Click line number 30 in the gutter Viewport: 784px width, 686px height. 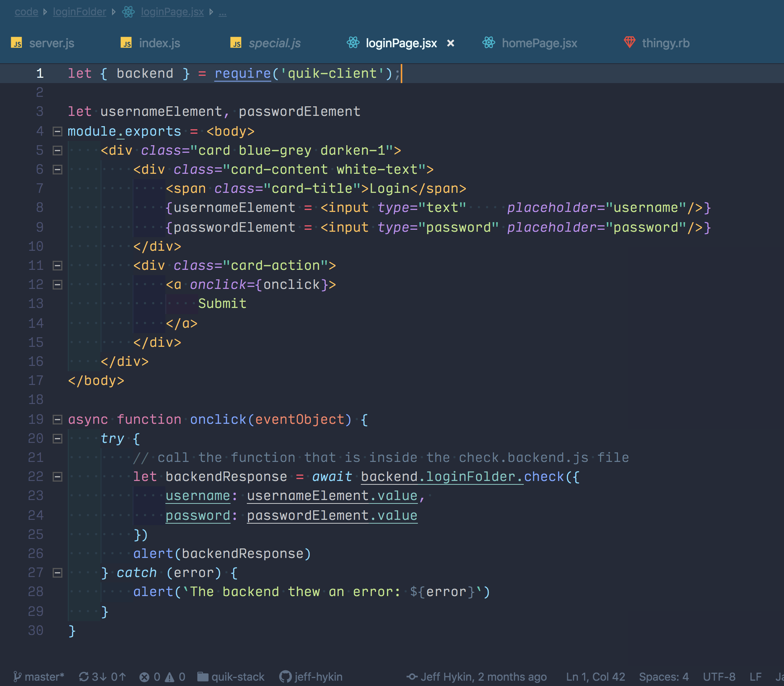pyautogui.click(x=36, y=631)
